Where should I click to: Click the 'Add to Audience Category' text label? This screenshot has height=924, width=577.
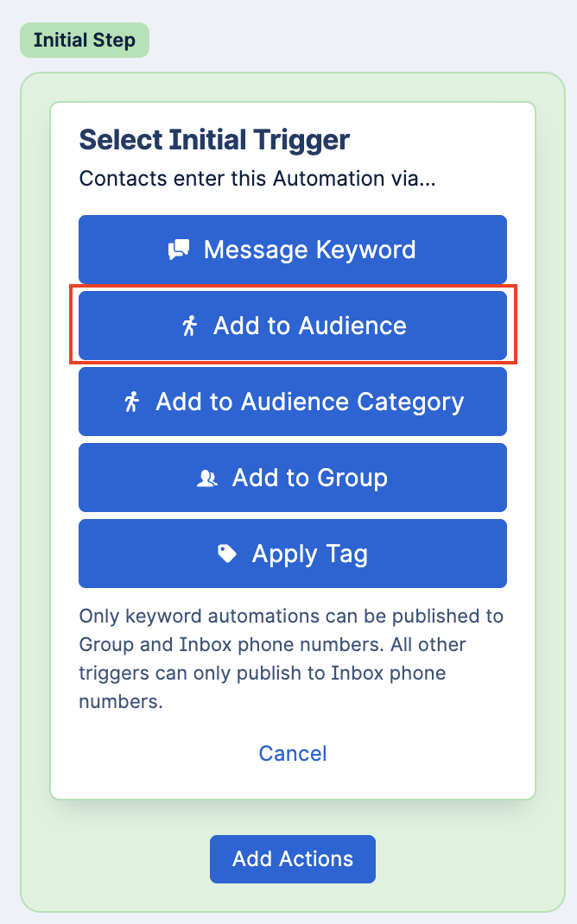(310, 402)
